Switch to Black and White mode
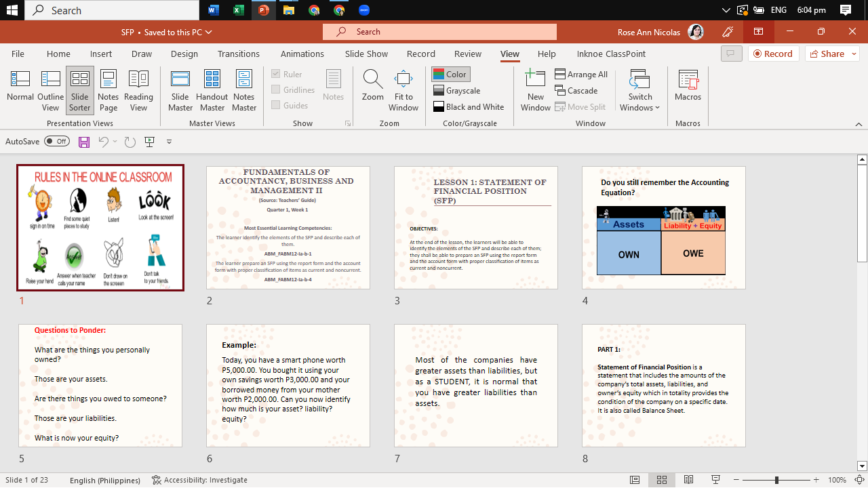The width and height of the screenshot is (868, 488). (469, 107)
